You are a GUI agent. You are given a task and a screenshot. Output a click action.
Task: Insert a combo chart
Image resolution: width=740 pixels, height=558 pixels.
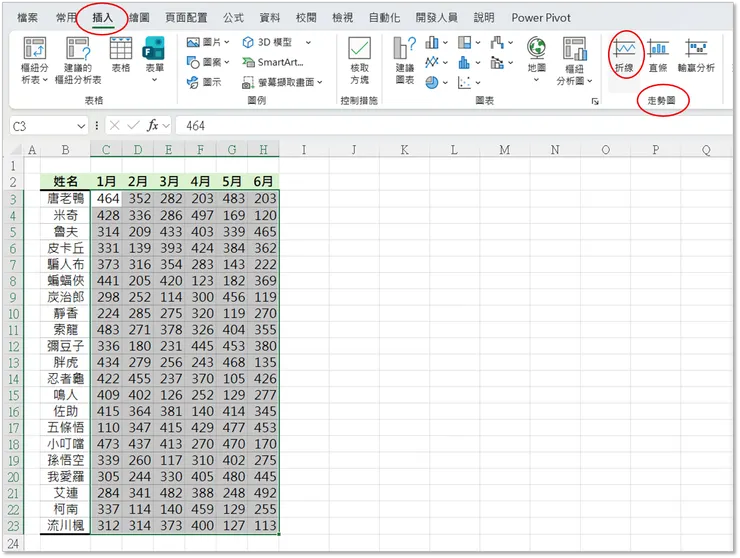497,62
